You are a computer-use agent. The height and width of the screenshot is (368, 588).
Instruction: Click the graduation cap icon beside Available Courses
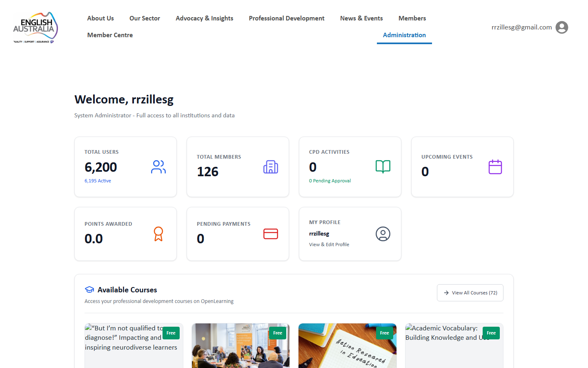[89, 289]
